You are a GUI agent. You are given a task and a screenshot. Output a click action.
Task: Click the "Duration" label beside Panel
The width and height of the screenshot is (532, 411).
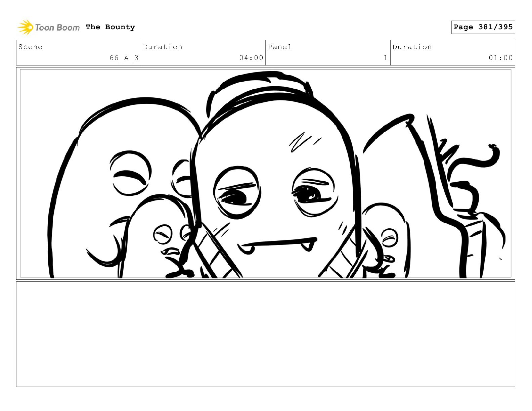pos(412,47)
